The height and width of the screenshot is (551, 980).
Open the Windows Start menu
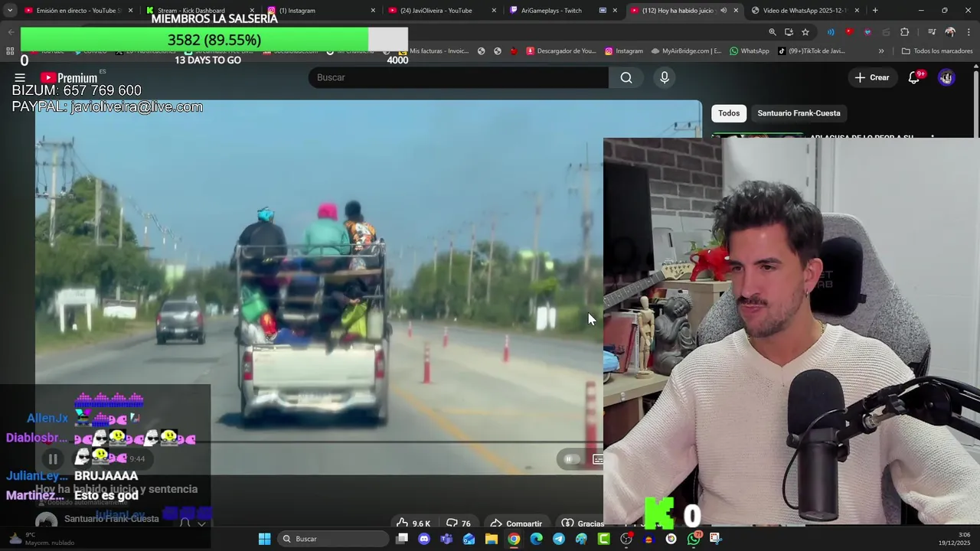click(264, 539)
